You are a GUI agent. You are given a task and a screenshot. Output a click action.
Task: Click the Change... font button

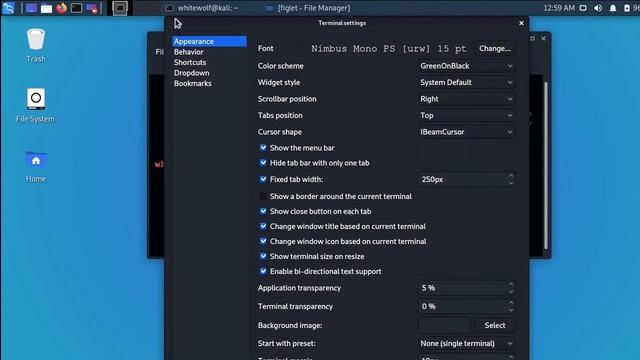(495, 48)
